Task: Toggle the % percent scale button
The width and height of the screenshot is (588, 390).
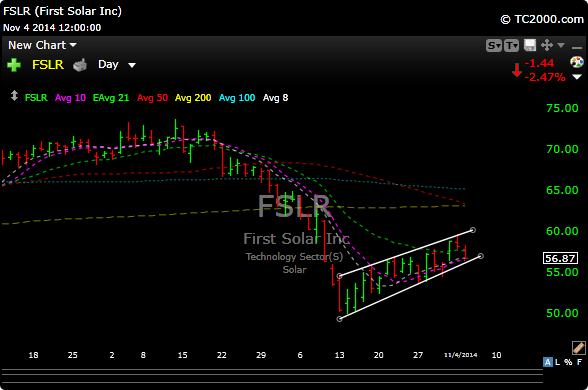Action: point(568,362)
